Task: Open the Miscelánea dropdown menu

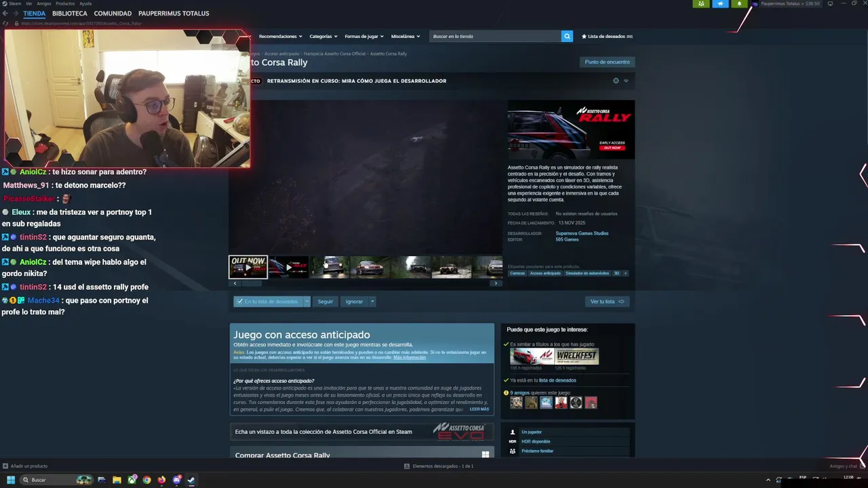Action: pyautogui.click(x=406, y=36)
